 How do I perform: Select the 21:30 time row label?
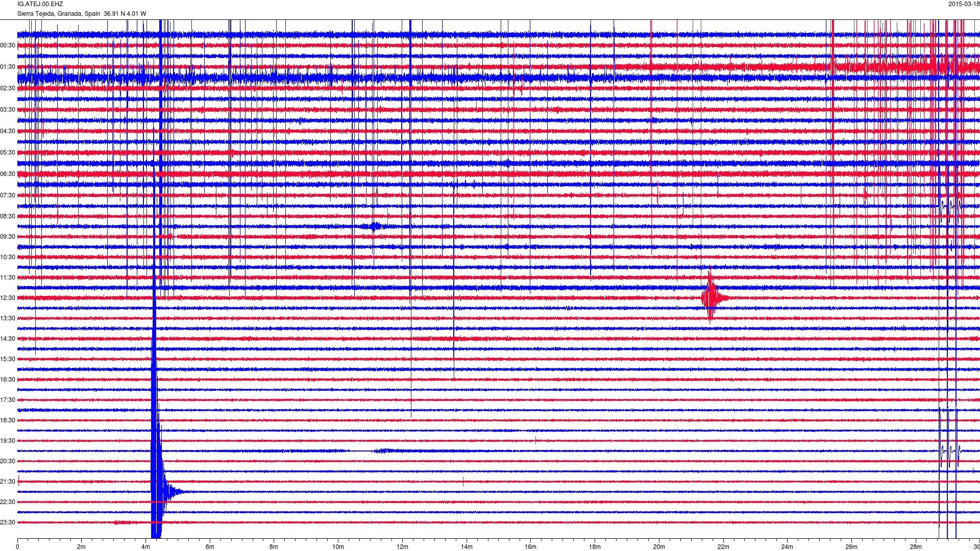pos(8,482)
